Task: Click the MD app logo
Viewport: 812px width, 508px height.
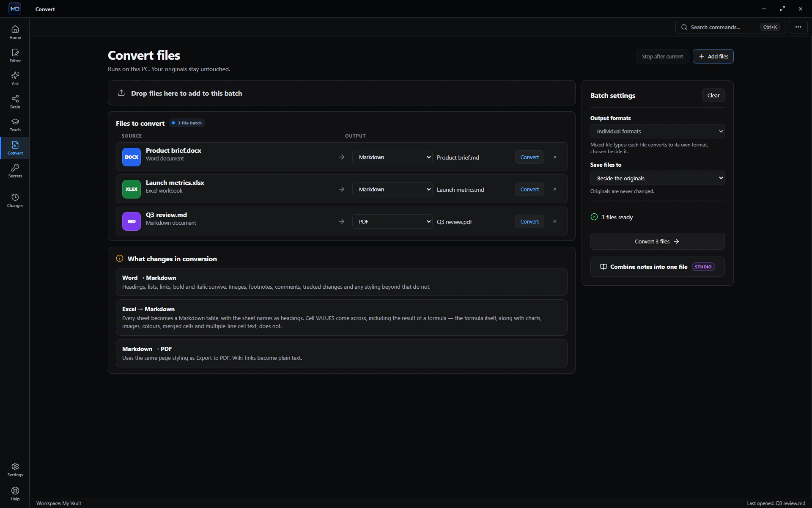Action: click(x=15, y=9)
